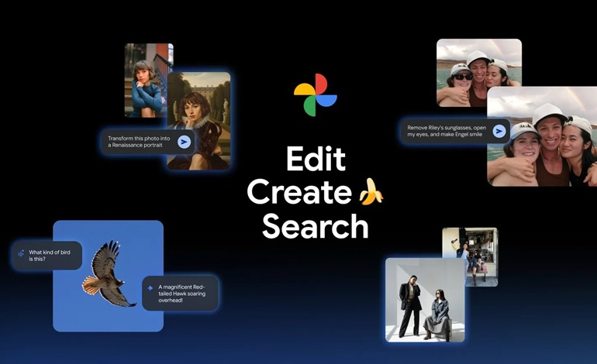Open the studio photo of two women in coats

click(x=424, y=300)
